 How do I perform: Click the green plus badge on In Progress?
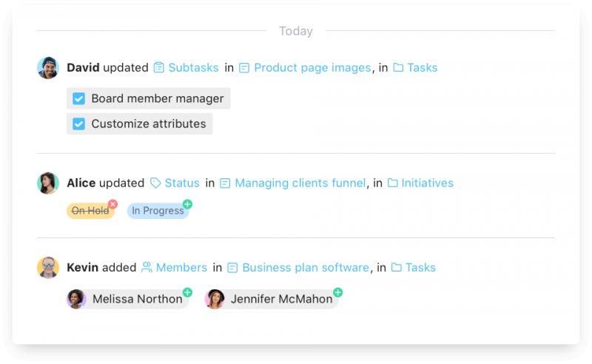(x=187, y=203)
